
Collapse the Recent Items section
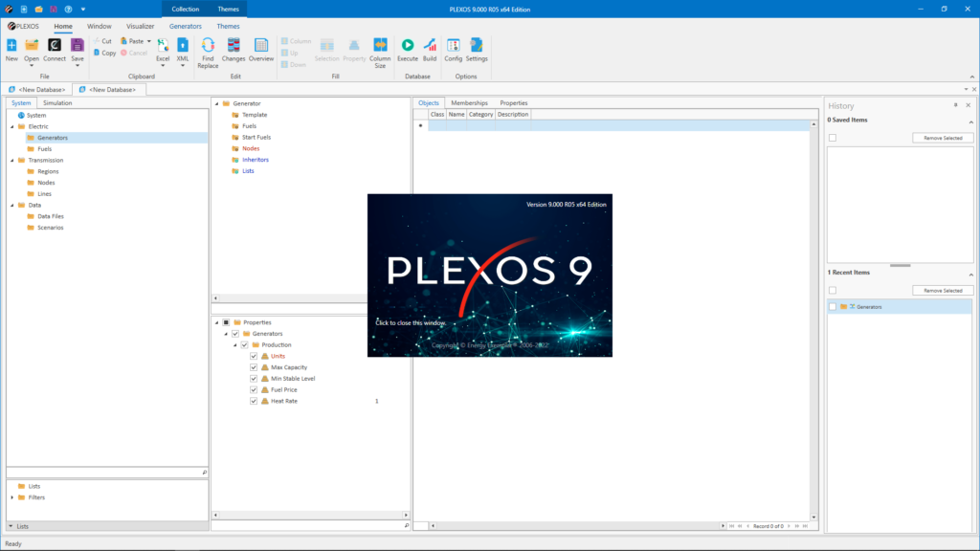pyautogui.click(x=970, y=275)
